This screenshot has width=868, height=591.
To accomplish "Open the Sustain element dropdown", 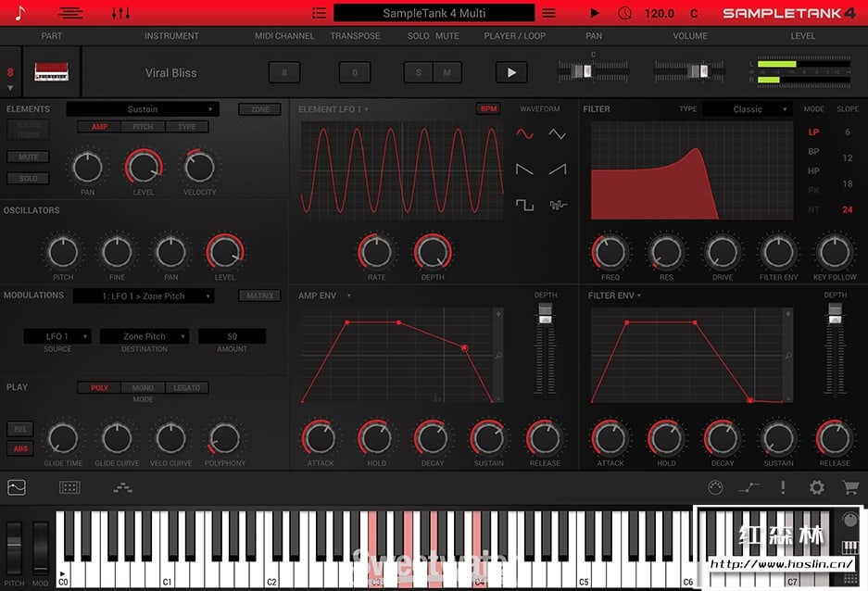I will tap(143, 109).
